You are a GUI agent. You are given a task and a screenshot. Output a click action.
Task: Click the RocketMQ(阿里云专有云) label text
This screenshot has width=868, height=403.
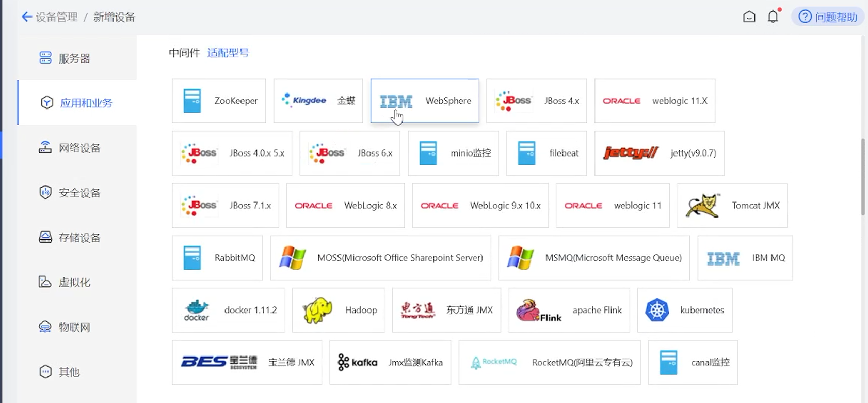click(x=582, y=362)
